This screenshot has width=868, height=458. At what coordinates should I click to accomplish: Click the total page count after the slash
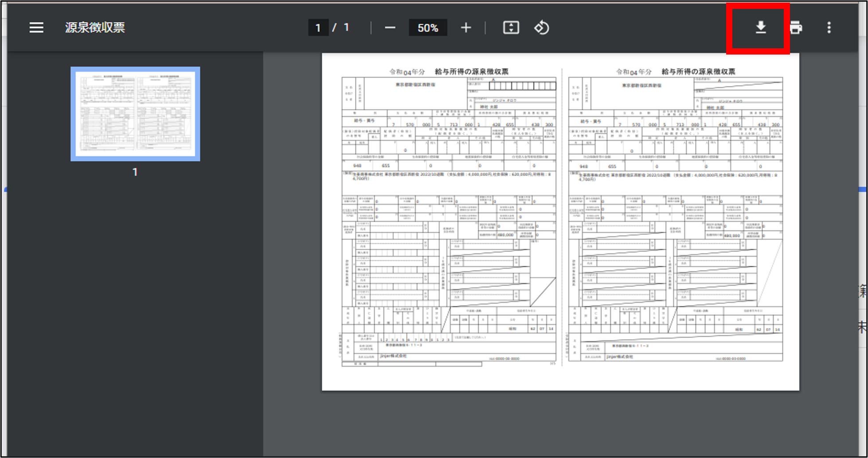click(x=346, y=28)
